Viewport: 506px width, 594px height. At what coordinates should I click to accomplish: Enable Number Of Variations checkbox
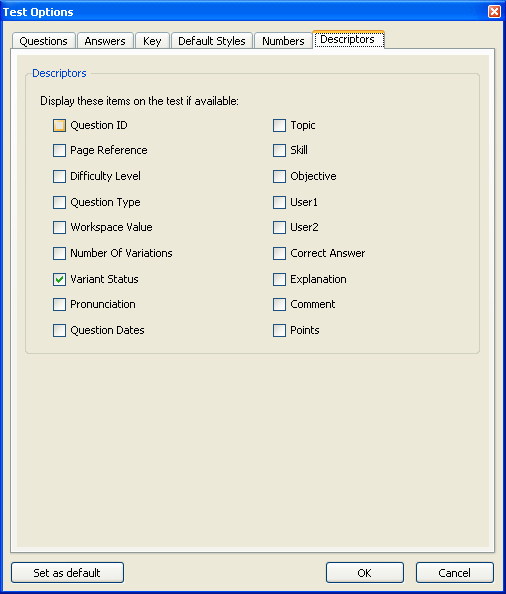[x=59, y=253]
